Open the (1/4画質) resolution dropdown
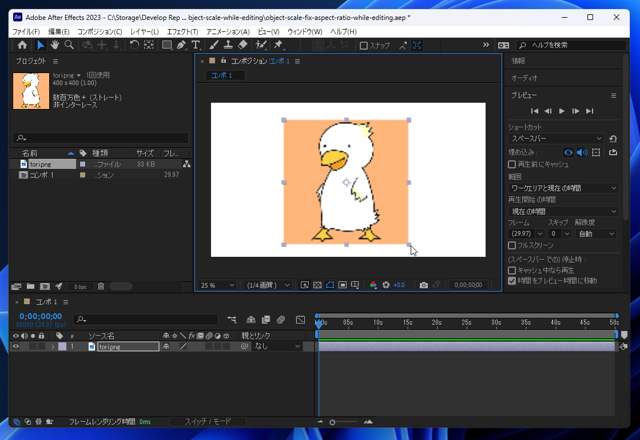The height and width of the screenshot is (440, 640). 268,285
